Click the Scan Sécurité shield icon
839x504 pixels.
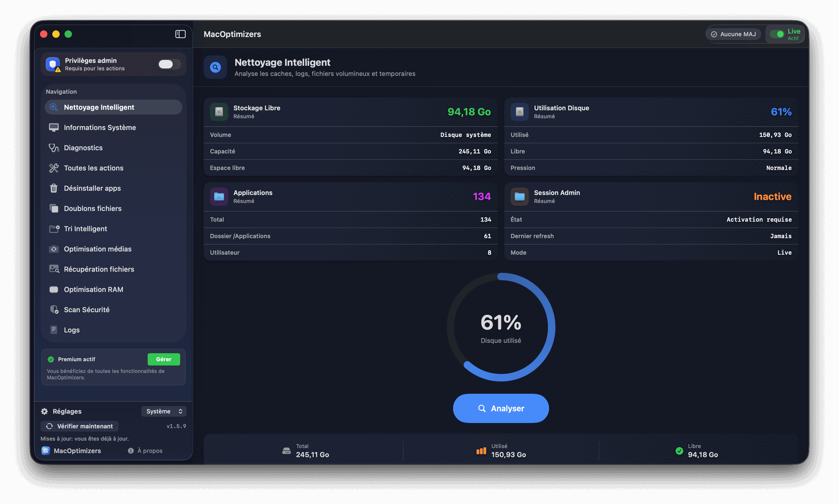click(54, 309)
